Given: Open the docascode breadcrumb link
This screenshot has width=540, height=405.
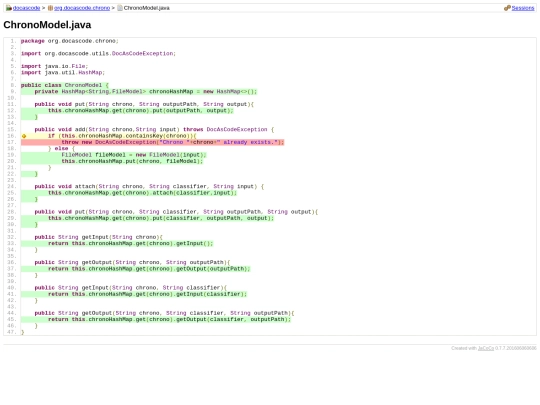Looking at the screenshot, I should click(x=27, y=8).
